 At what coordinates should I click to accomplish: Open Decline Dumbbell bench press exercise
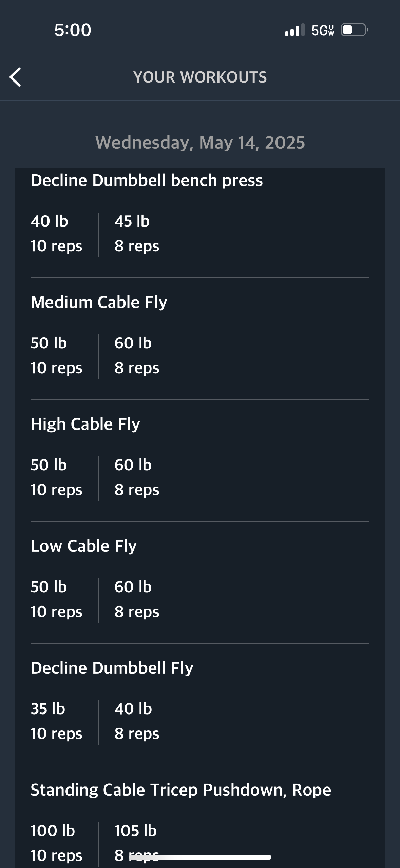[x=147, y=180]
